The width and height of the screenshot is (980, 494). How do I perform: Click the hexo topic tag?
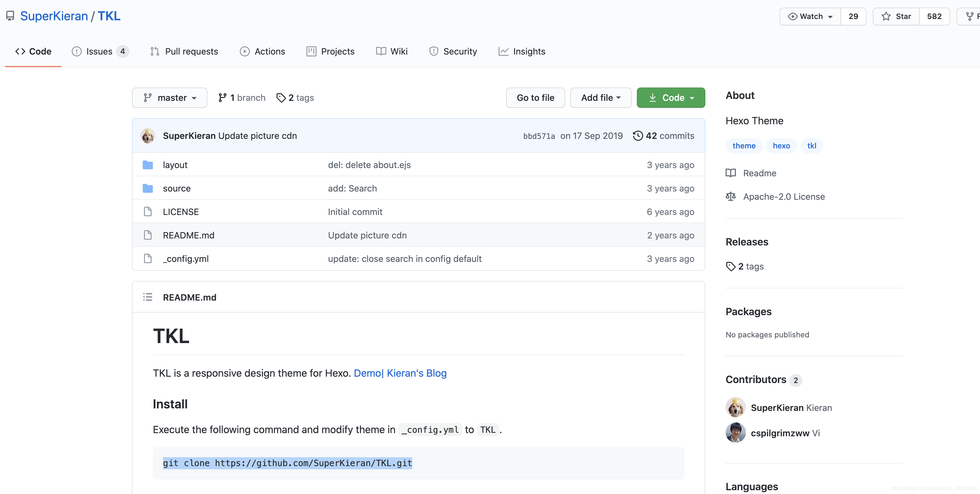coord(781,146)
